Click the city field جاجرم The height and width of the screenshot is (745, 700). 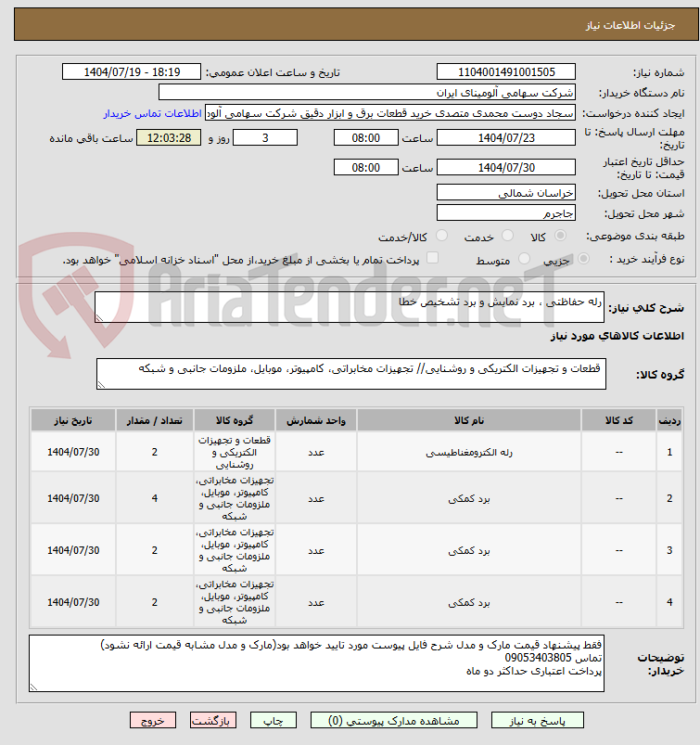(x=506, y=212)
